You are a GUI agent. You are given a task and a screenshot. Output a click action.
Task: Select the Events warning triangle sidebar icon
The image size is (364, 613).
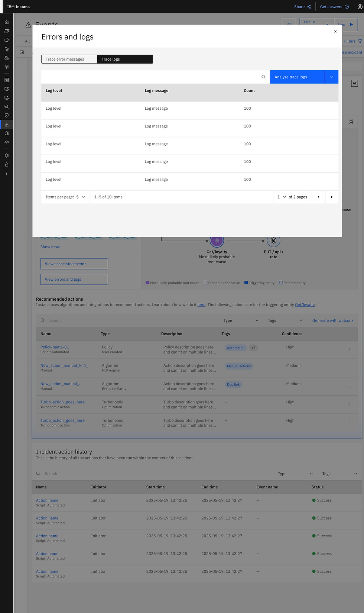pyautogui.click(x=6, y=125)
